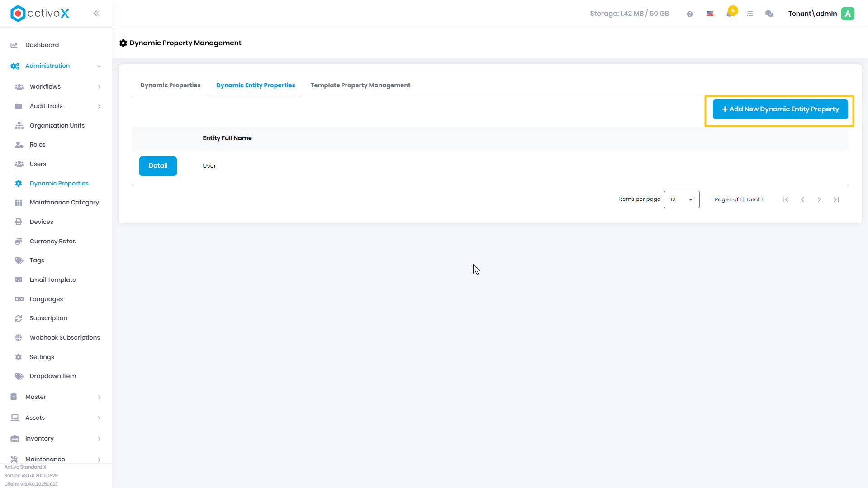Click the Webhook Subscriptions globe icon
Screen dimensions: 868x488
coord(19,338)
